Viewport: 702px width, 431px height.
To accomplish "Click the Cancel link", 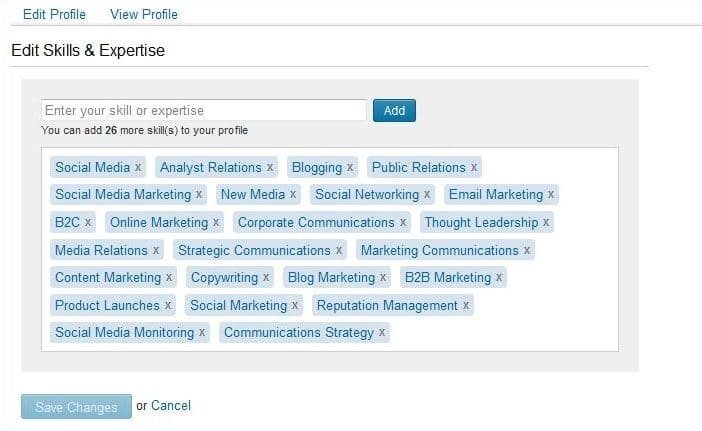I will point(171,406).
